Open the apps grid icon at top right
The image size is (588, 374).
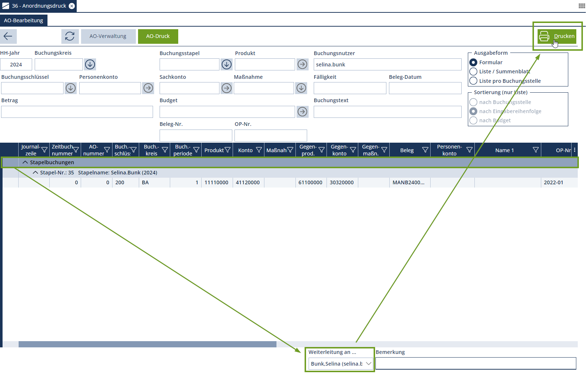point(582,6)
